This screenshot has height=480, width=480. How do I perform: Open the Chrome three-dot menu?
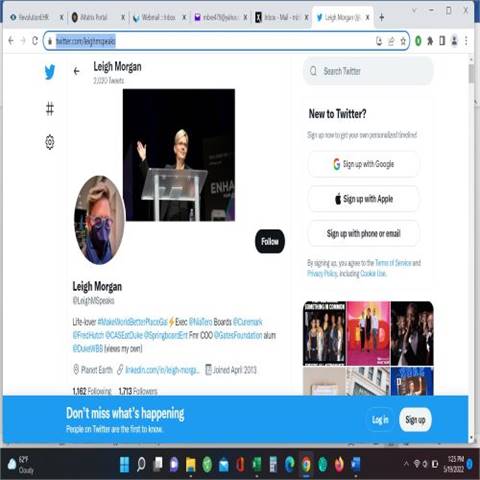coord(466,41)
